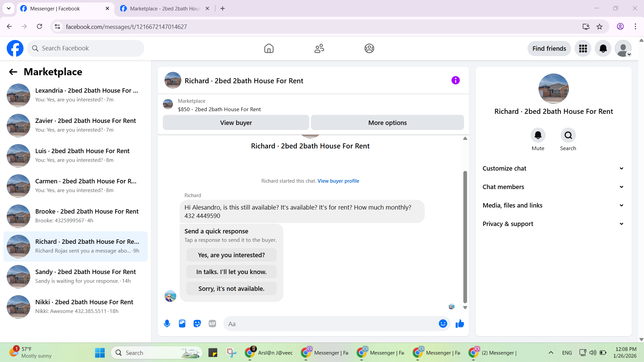
Task: Send 'In talks. I'll let you know.' response
Action: [231, 272]
